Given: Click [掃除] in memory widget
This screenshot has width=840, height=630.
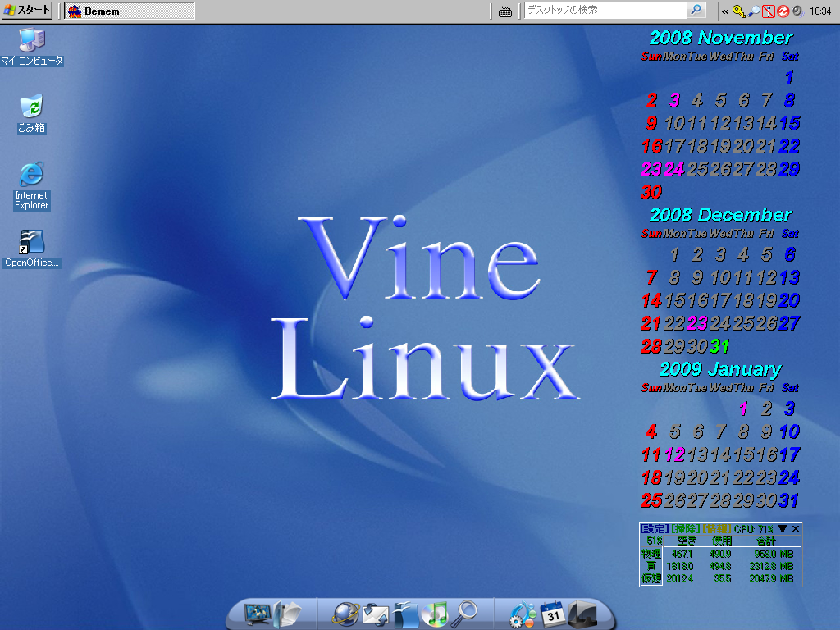Looking at the screenshot, I should click(686, 529).
